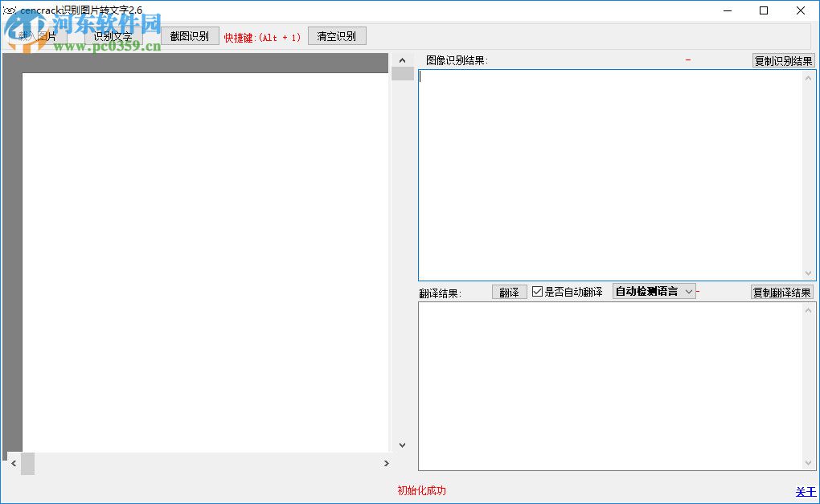Image resolution: width=820 pixels, height=504 pixels.
Task: Copy translation using 复制翻译结果
Action: [x=781, y=292]
